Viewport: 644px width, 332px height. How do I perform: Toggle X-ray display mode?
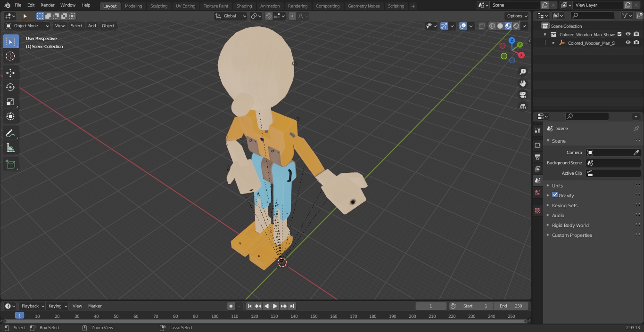click(x=481, y=26)
